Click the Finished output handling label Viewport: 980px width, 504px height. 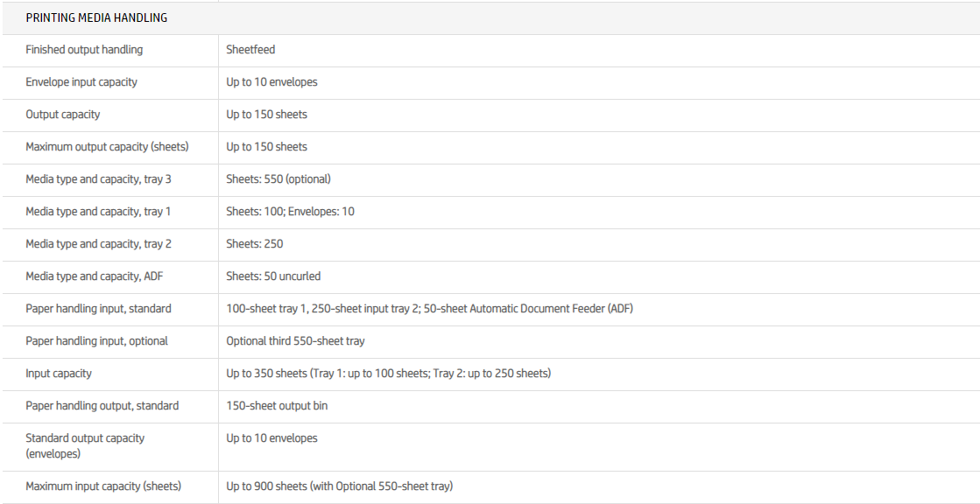84,50
